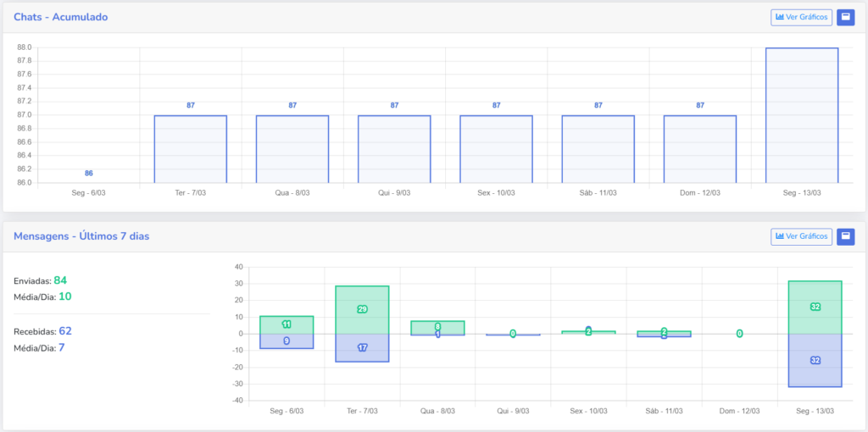The image size is (868, 432).
Task: Open Ver Gráficos in Mensagens panel
Action: [802, 236]
